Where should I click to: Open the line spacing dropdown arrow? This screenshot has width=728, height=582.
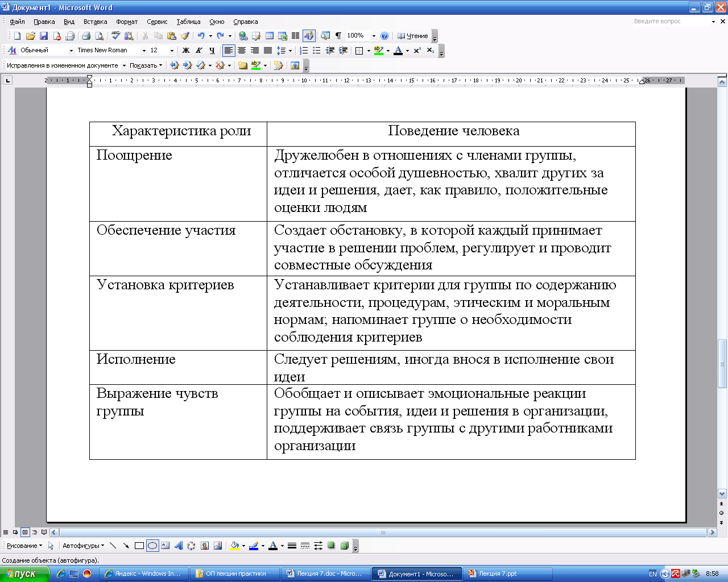[290, 51]
